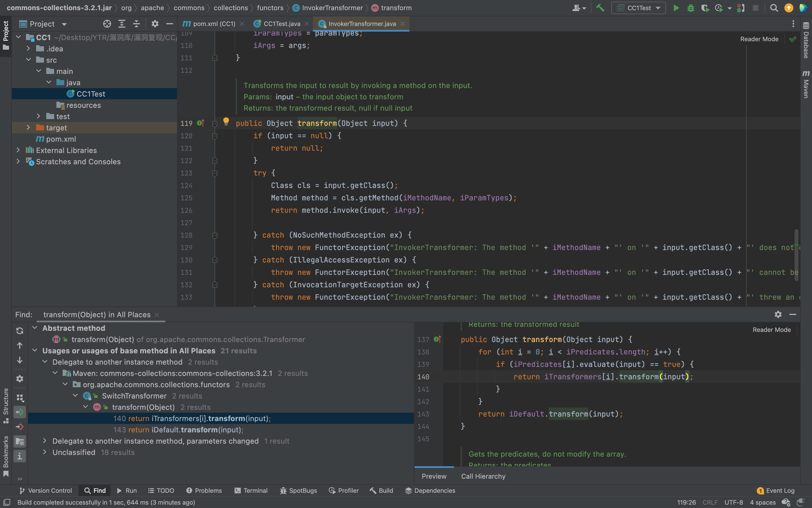
Task: Expand the target folder
Action: point(28,128)
